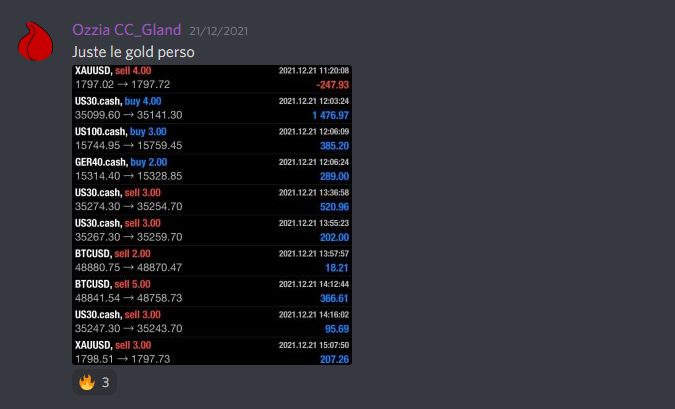
Task: Click the US30.cash buy 4.00 entry
Action: pos(118,101)
